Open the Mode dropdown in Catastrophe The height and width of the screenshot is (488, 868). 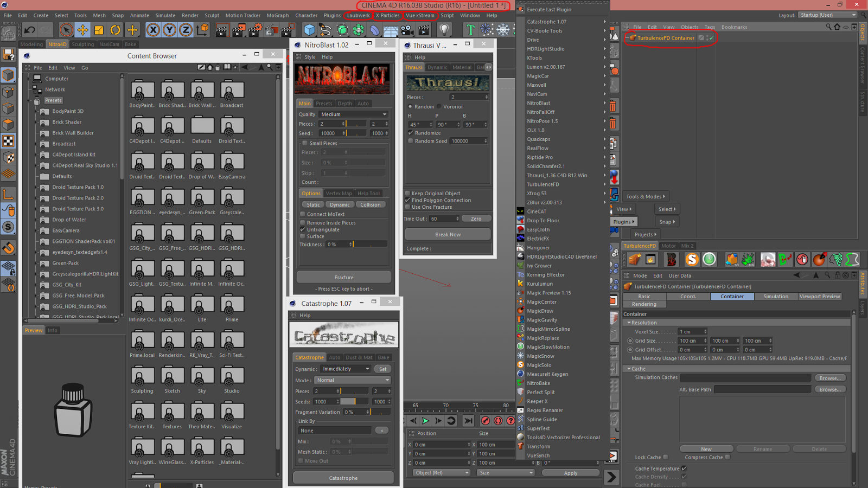coord(353,380)
